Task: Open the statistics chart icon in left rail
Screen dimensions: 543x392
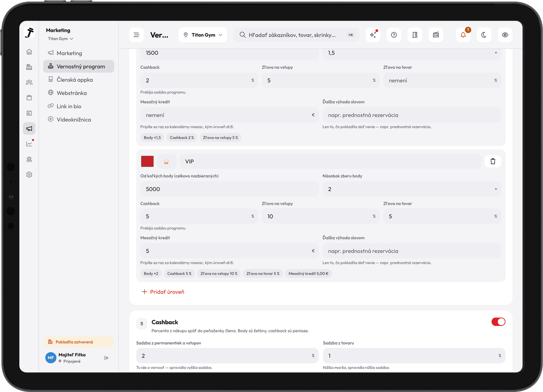Action: click(x=29, y=144)
